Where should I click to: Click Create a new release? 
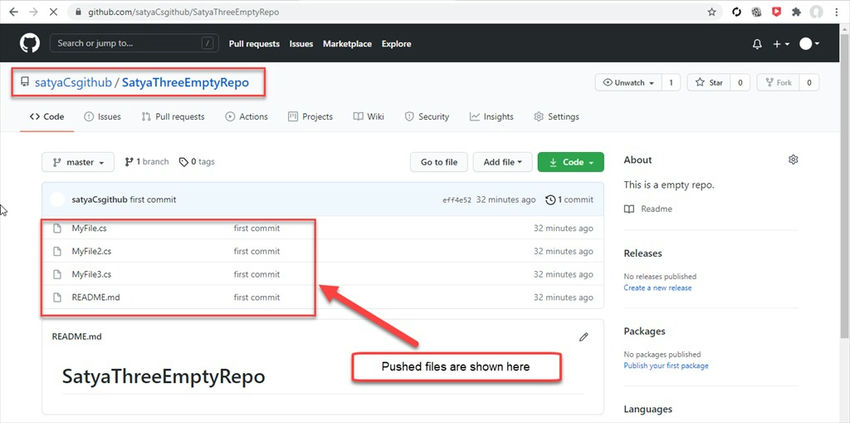tap(658, 288)
